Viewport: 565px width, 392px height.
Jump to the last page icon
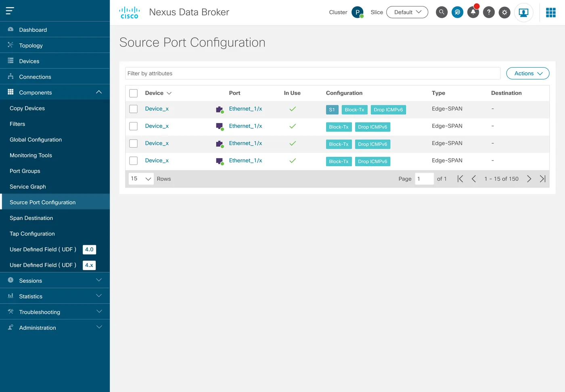coord(543,179)
